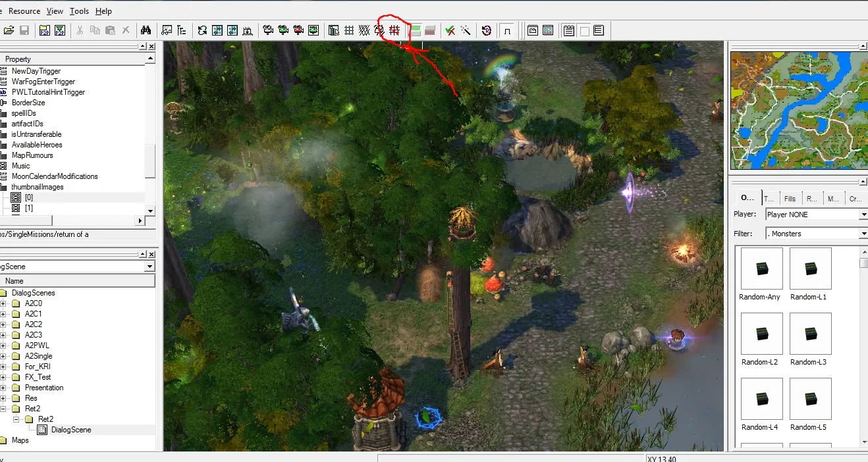Open the Help menu
Viewport: 868px width, 462px height.
click(103, 11)
